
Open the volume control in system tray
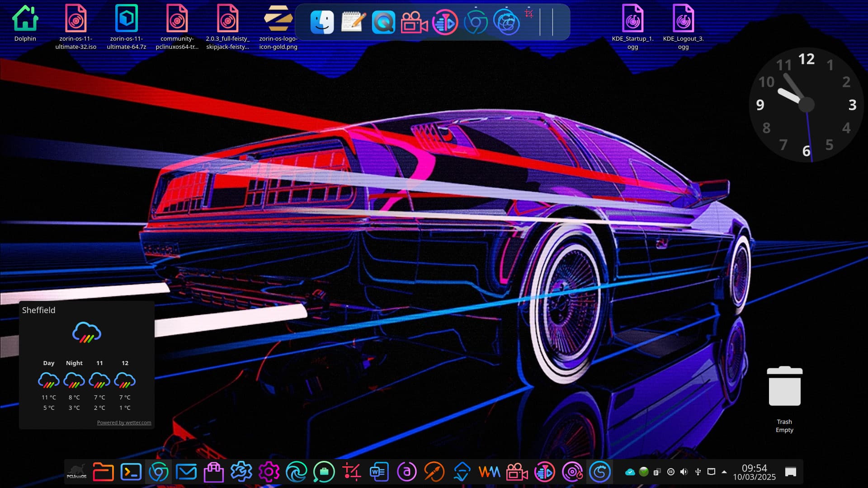[684, 472]
